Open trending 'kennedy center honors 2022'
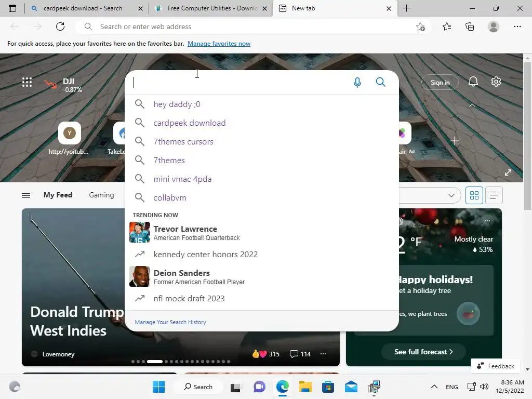 262,254
